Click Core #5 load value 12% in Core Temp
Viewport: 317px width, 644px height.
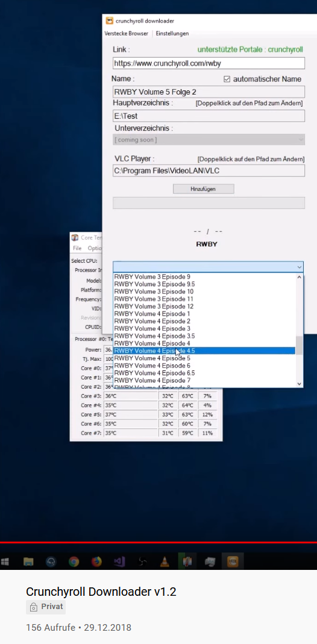tap(208, 414)
